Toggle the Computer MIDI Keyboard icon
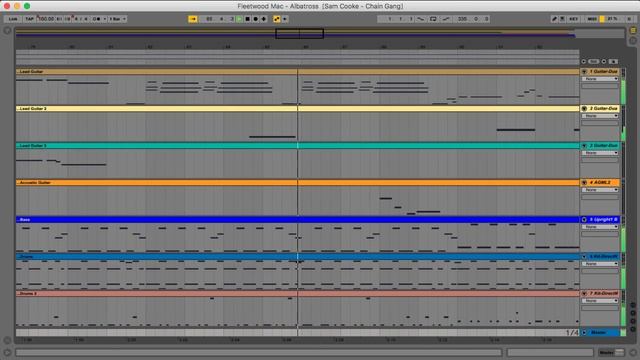This screenshot has width=640, height=360. (562, 19)
